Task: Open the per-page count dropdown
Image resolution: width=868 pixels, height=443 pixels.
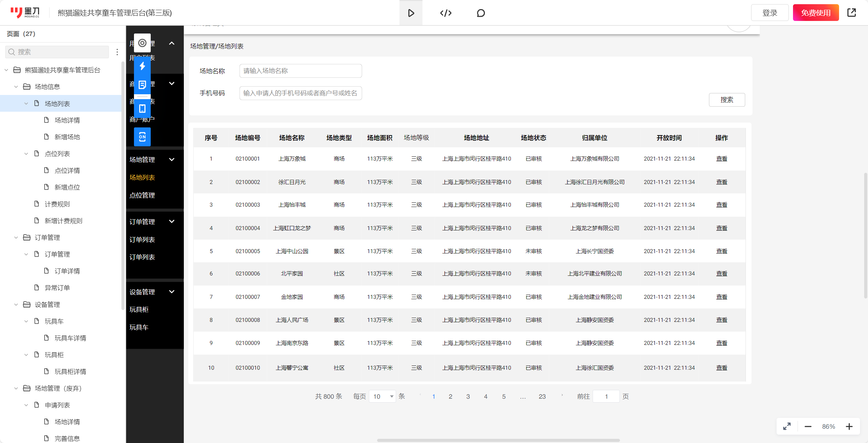Action: [x=382, y=396]
